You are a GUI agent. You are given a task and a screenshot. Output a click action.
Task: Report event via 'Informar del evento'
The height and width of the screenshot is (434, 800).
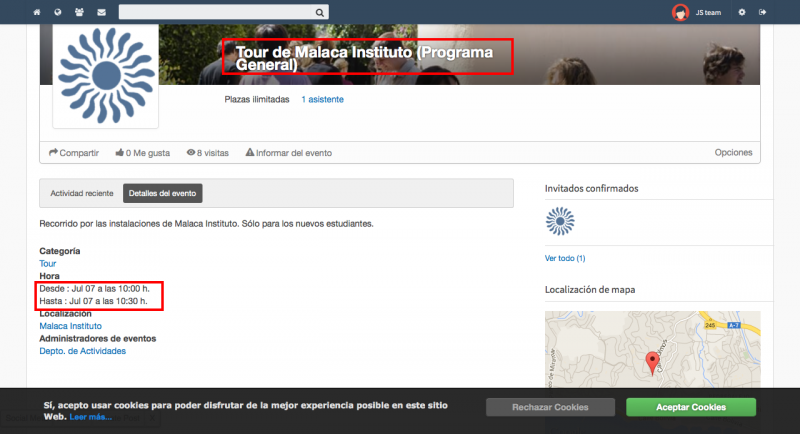point(289,153)
